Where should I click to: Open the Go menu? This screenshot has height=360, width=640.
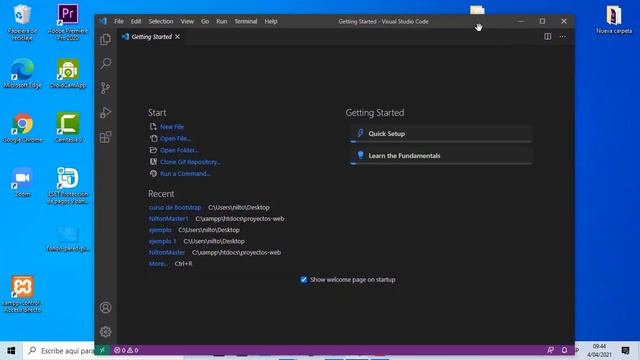[x=205, y=21]
